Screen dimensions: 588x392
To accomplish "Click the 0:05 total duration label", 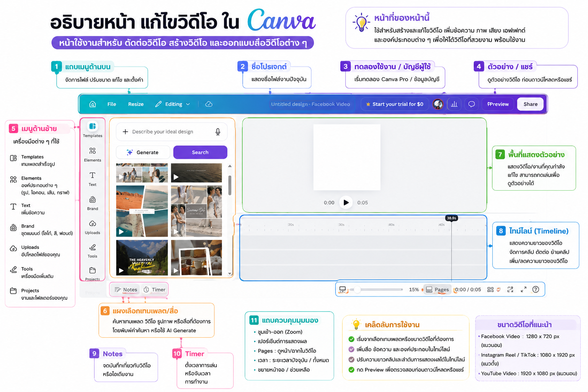I will 363,203.
